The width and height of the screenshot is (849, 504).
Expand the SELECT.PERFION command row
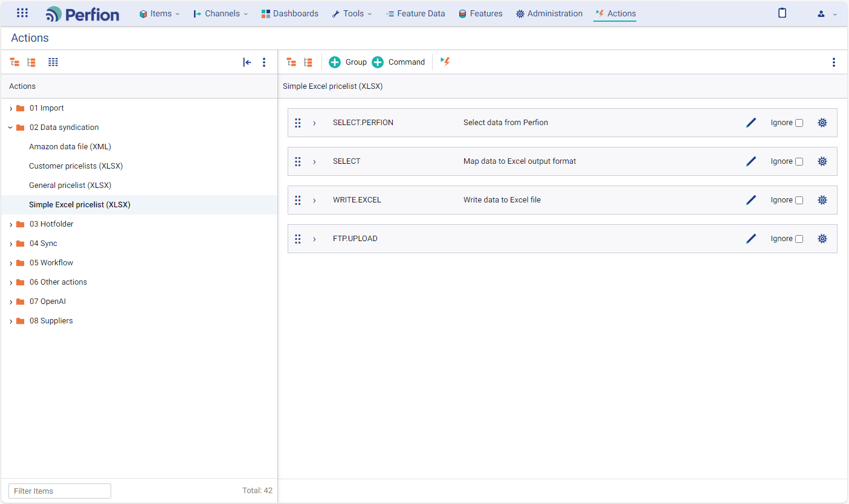(x=314, y=123)
